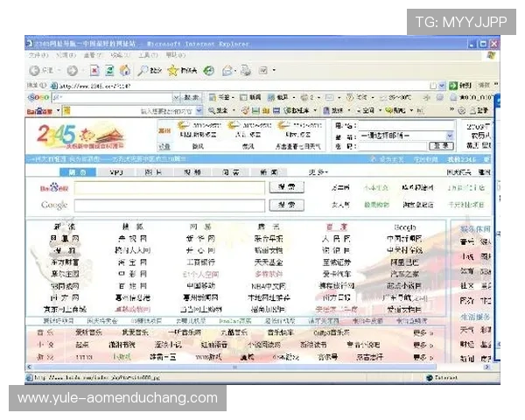525x420 pixels.
Task: Focus the Google search input on page
Action: pyautogui.click(x=170, y=206)
